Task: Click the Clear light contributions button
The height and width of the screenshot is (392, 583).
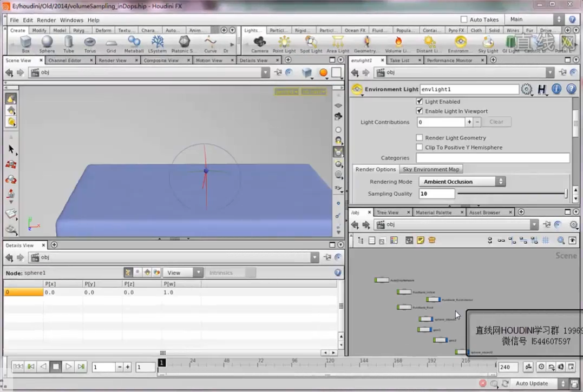Action: click(x=496, y=122)
